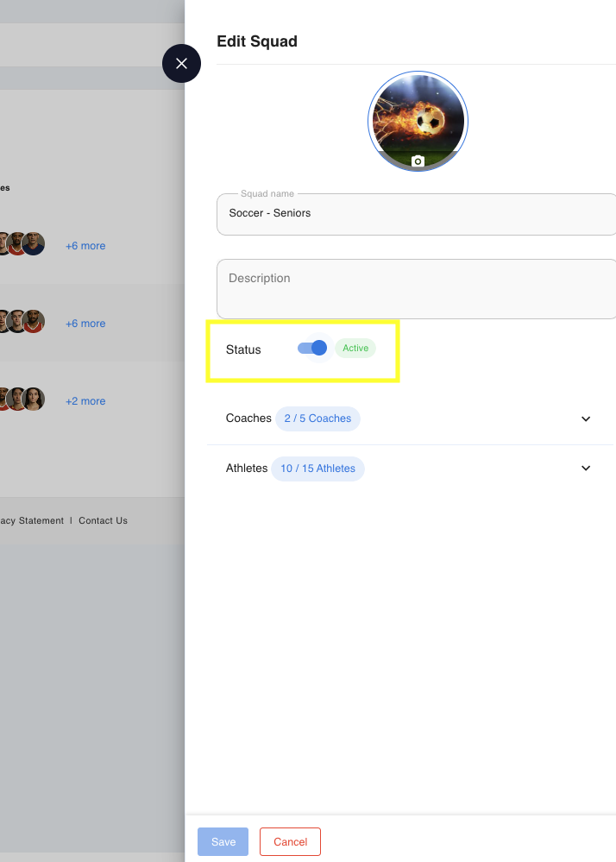Open the Contact Us footer link
This screenshot has width=616, height=862.
[103, 520]
